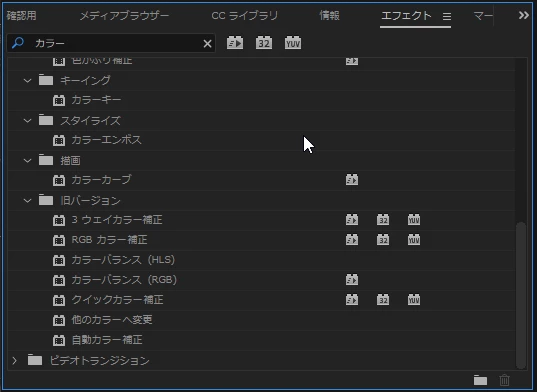
Task: Click the カラーバランス (RGB) effect icon
Action: click(59, 280)
